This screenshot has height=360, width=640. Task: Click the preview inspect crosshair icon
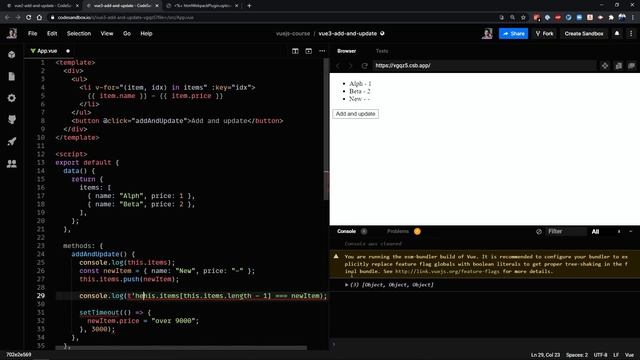coord(605,66)
